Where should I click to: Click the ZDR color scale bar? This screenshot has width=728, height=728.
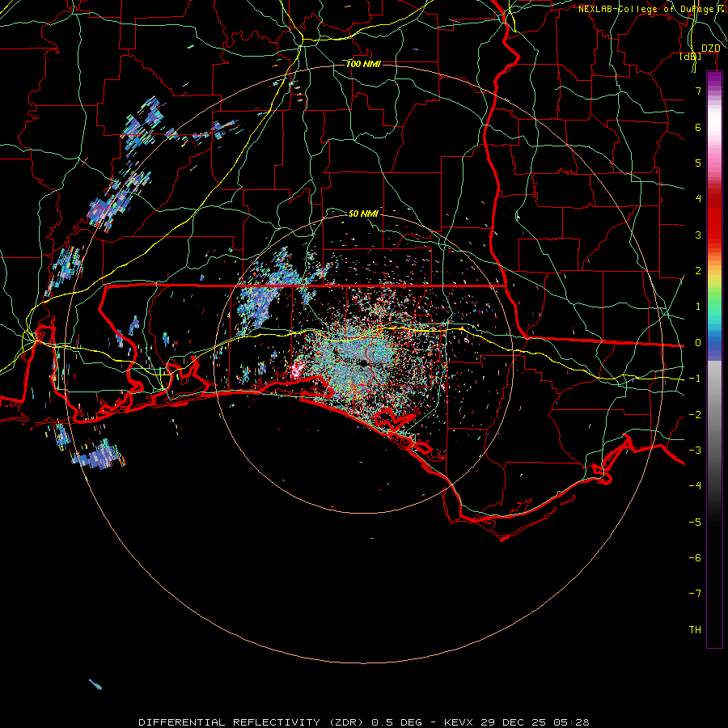click(714, 359)
